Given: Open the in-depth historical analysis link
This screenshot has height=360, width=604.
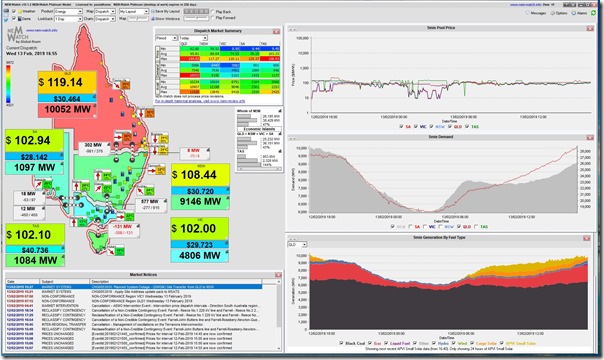Looking at the screenshot, I should click(x=200, y=101).
